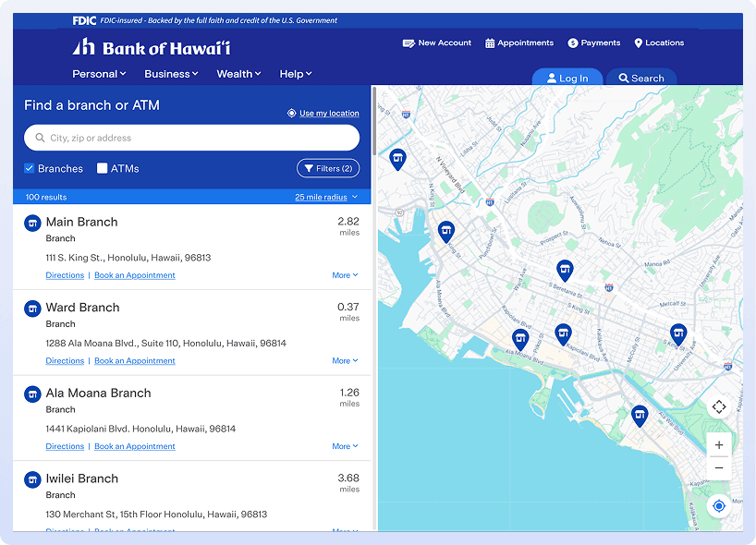Viewport: 756px width, 545px height.
Task: Click the map pin on Ala Moana Blvd
Action: [520, 339]
